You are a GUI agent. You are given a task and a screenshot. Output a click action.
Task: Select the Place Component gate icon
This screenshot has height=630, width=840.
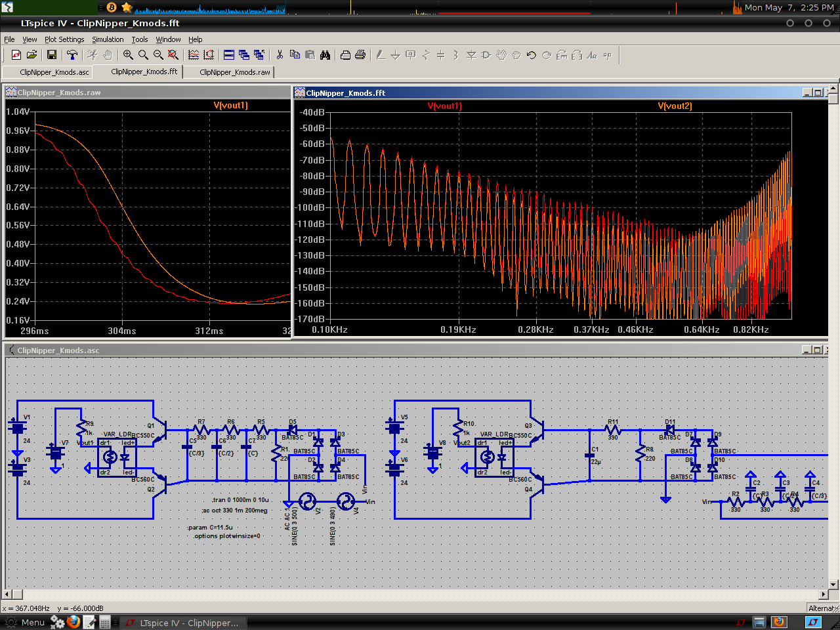point(486,55)
